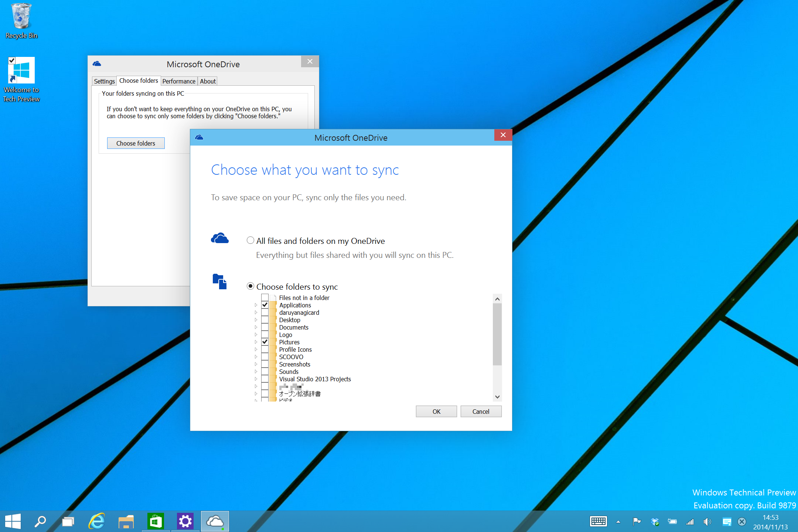
Task: Open the Action Center flag icon
Action: point(637,522)
